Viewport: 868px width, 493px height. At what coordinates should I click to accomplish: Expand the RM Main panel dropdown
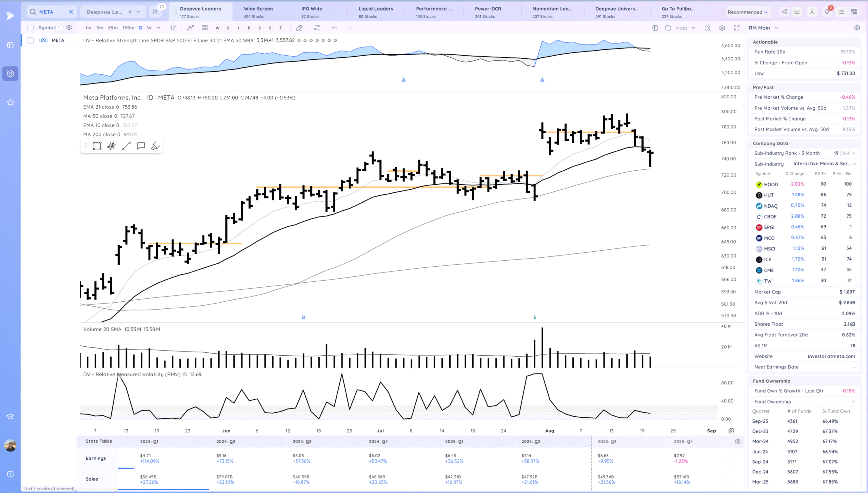(776, 28)
